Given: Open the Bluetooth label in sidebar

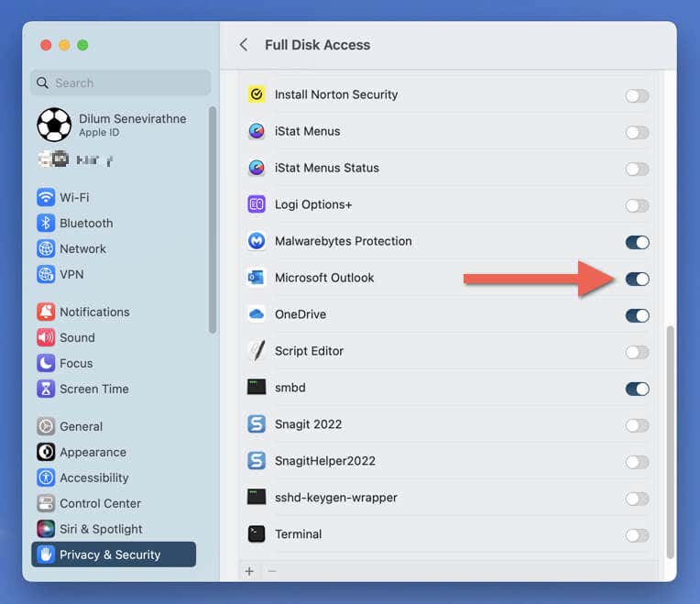Looking at the screenshot, I should pyautogui.click(x=86, y=223).
